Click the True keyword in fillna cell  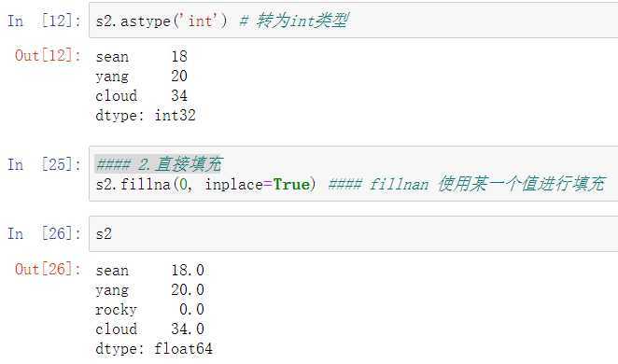(x=291, y=185)
